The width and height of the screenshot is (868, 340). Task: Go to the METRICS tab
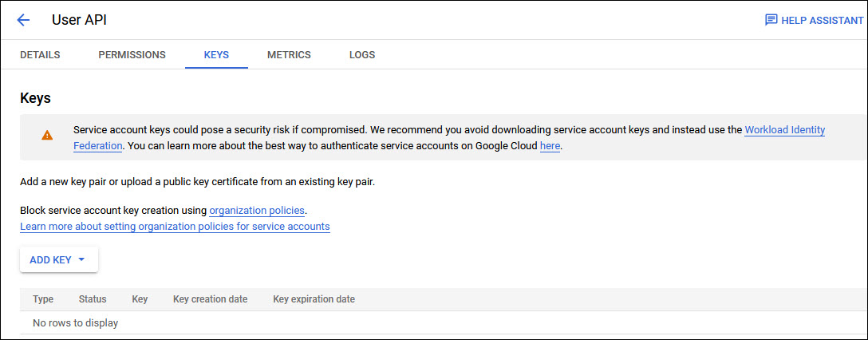(x=289, y=55)
